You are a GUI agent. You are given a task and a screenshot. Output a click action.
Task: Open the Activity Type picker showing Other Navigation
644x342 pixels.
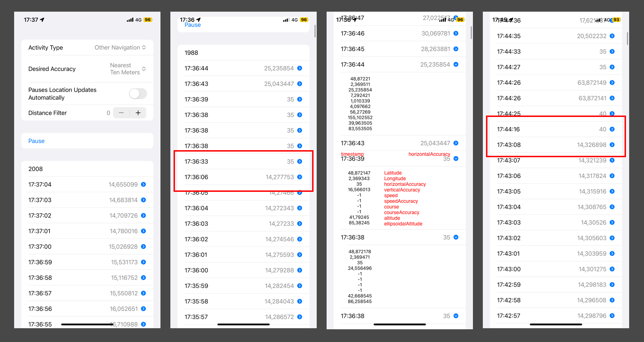(120, 47)
